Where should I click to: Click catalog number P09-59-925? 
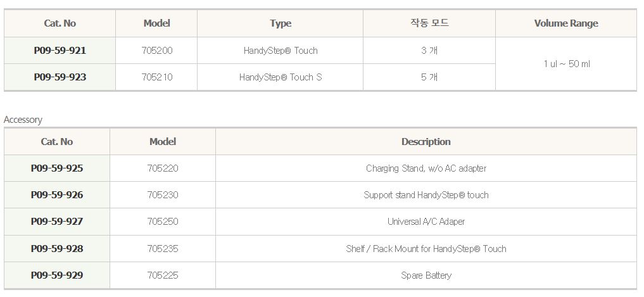point(57,168)
